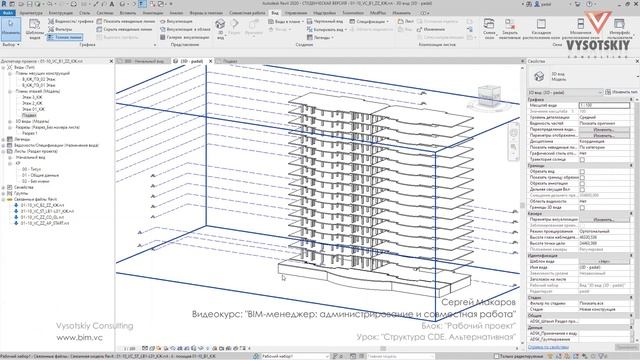This screenshot has height=360, width=640.
Task: Switch to Manage (Управление) ribbon tab
Action: tap(296, 13)
